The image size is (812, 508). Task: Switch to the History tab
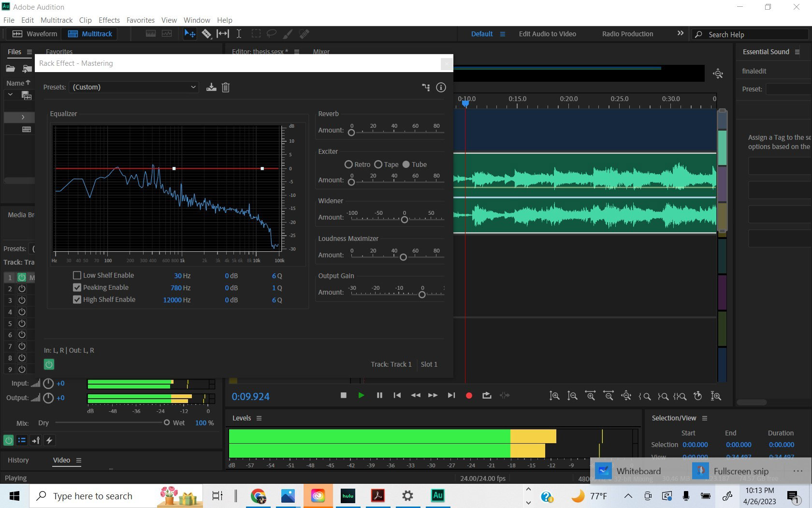tap(18, 460)
